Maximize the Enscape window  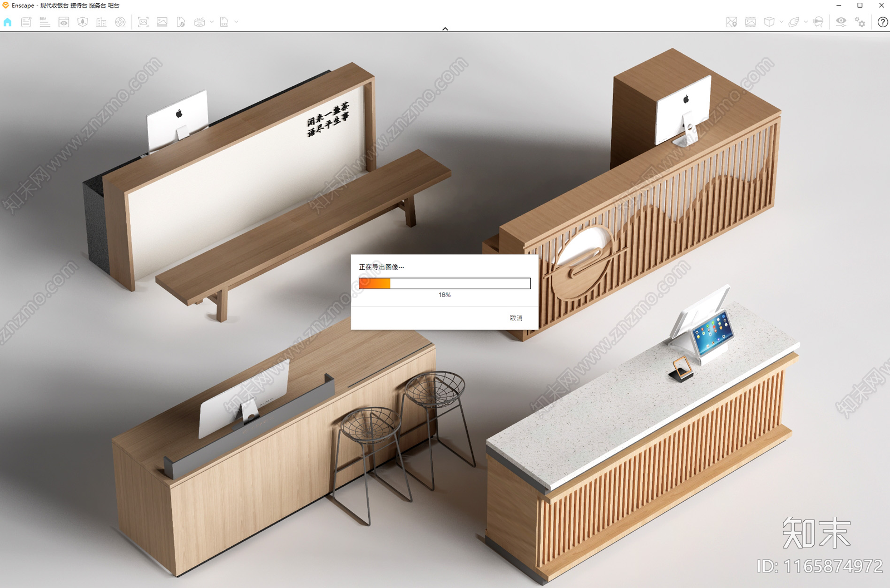tap(860, 5)
